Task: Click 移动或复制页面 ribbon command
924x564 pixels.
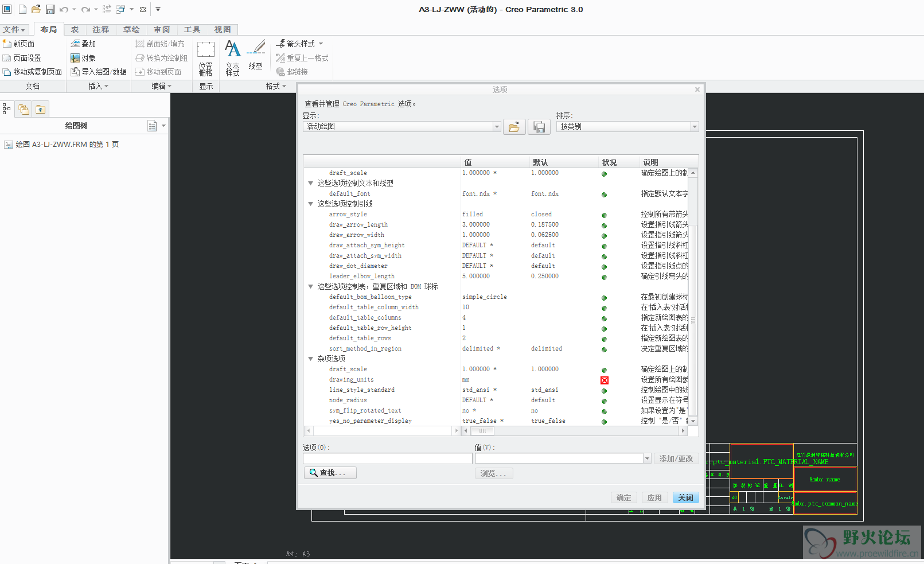Action: point(33,72)
